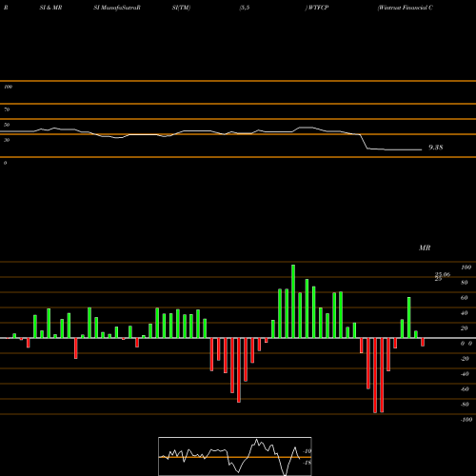Select the WTFCP ticker symbol text

(x=318, y=8)
